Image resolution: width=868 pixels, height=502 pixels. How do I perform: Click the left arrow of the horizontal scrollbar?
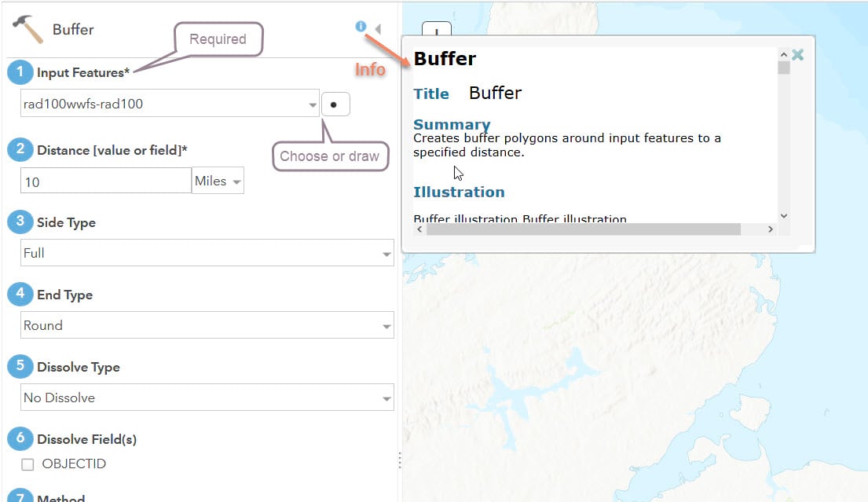419,229
